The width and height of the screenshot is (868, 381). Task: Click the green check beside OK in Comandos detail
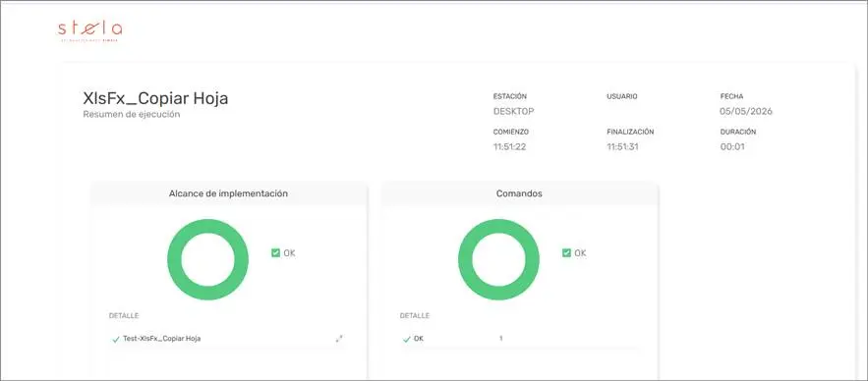[407, 339]
